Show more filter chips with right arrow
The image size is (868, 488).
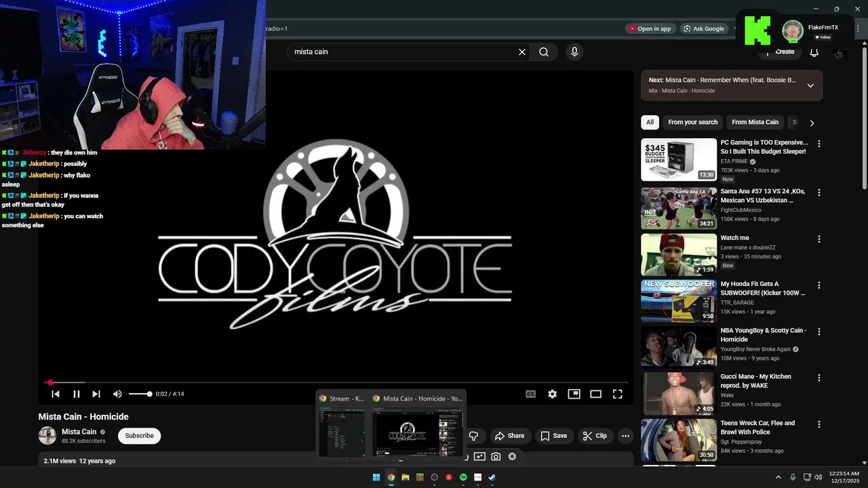pyautogui.click(x=812, y=123)
